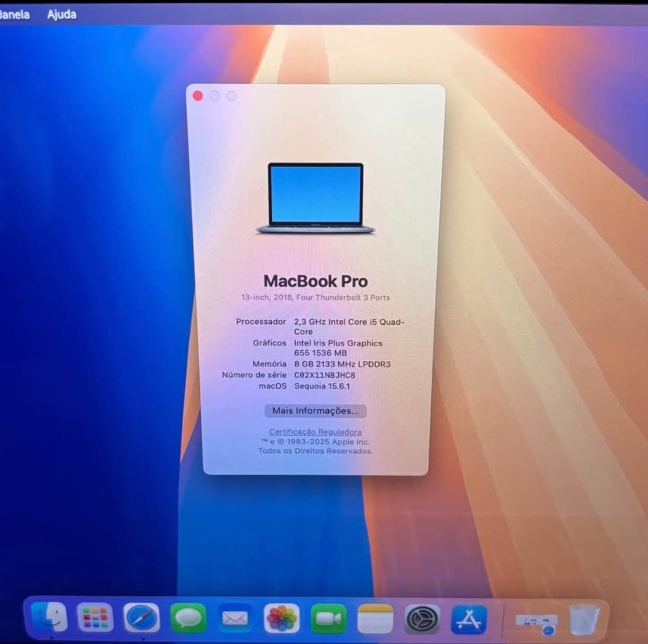The height and width of the screenshot is (644, 648).
Task: Click the MacBook Pro laptop image
Action: click(x=316, y=198)
